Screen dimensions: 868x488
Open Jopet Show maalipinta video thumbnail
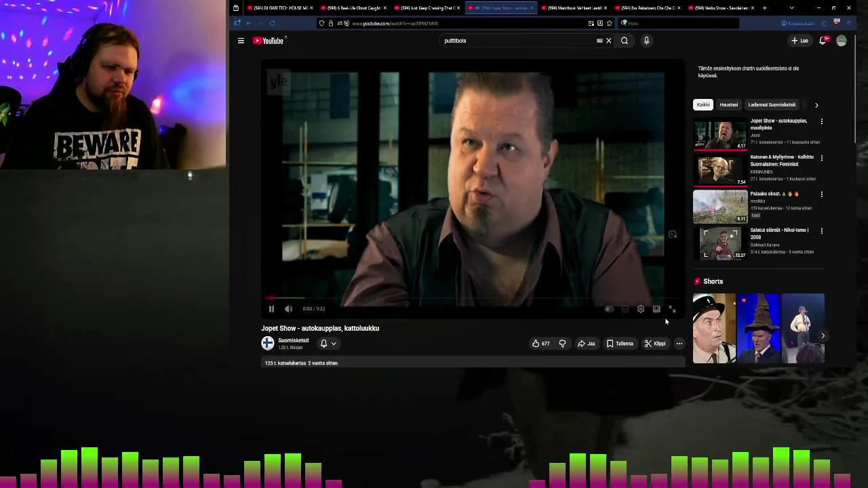(719, 135)
